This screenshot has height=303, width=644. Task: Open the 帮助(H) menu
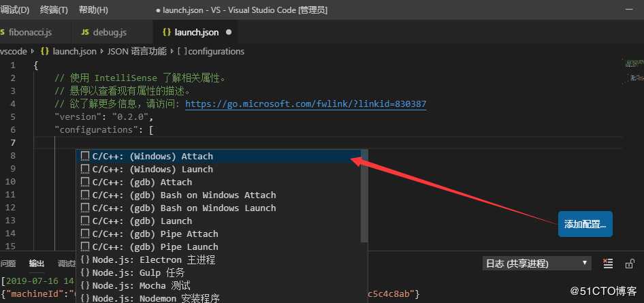(x=93, y=10)
